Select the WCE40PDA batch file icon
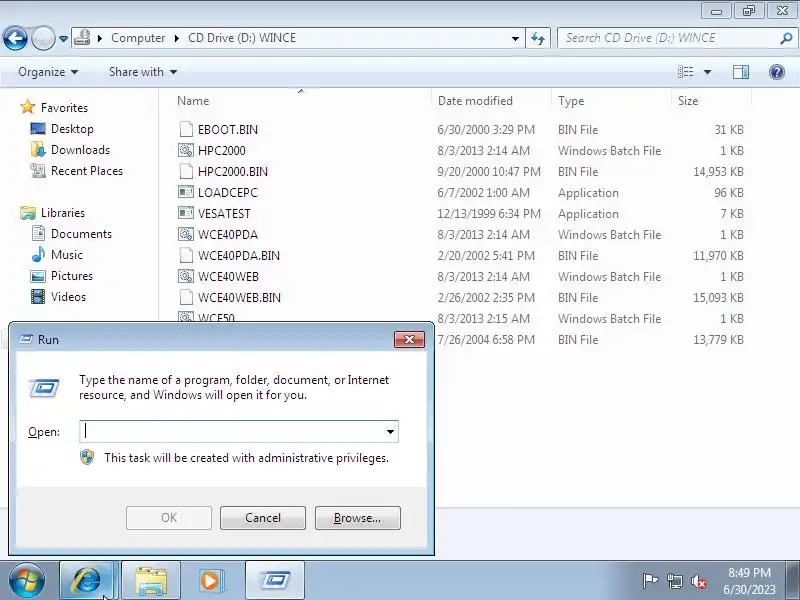The image size is (800, 600). tap(186, 234)
